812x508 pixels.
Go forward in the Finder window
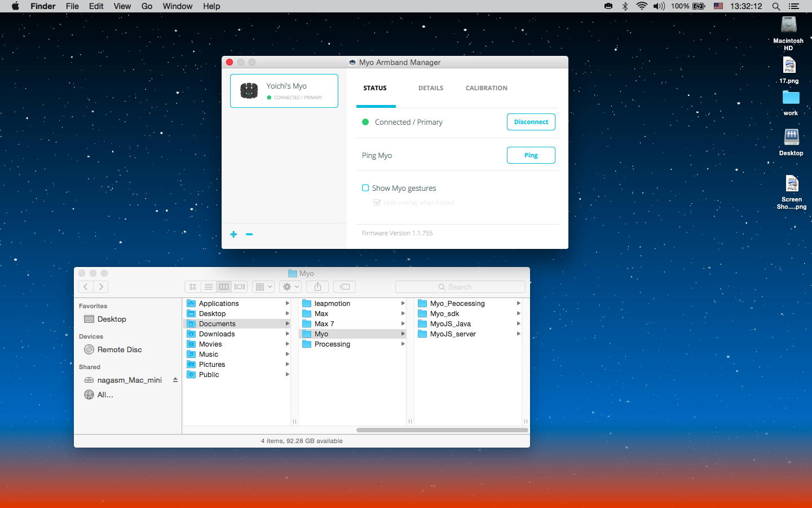[x=101, y=287]
